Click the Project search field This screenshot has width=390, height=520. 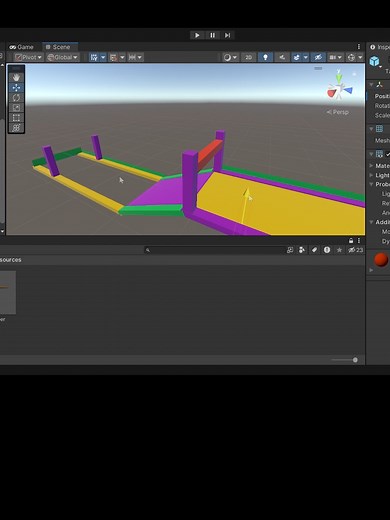(x=214, y=250)
